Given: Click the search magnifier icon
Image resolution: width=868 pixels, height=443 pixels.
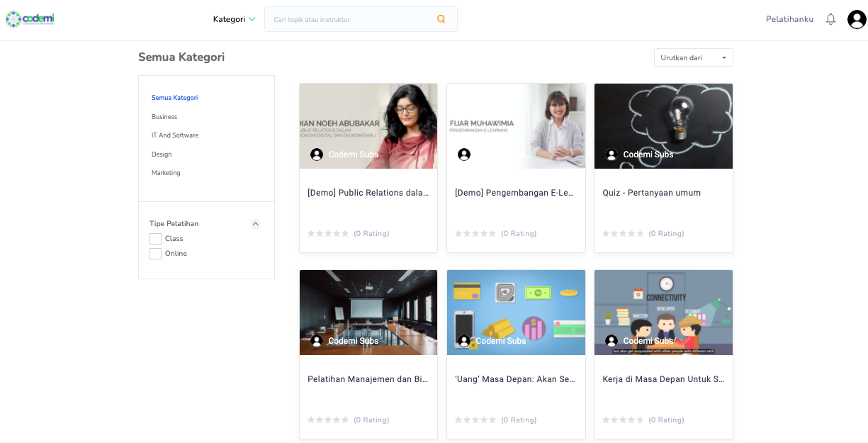Looking at the screenshot, I should 441,19.
